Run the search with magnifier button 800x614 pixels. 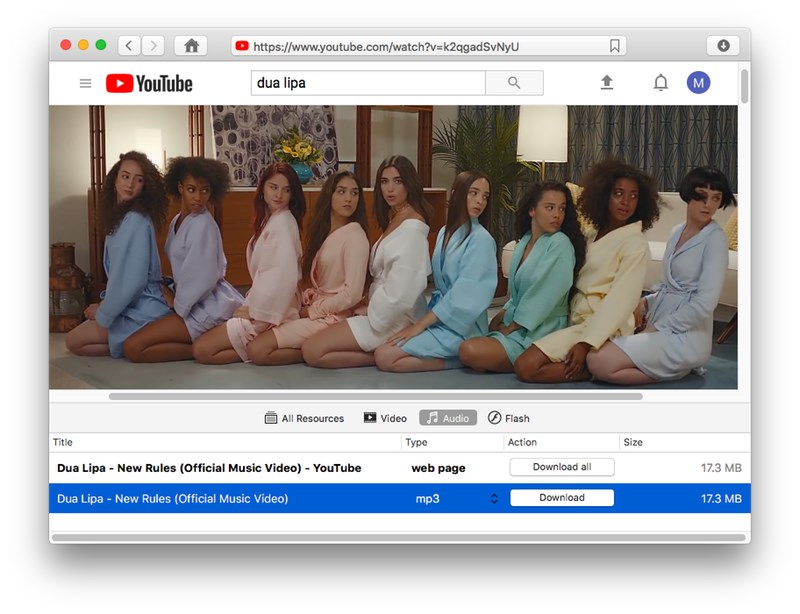(x=514, y=83)
